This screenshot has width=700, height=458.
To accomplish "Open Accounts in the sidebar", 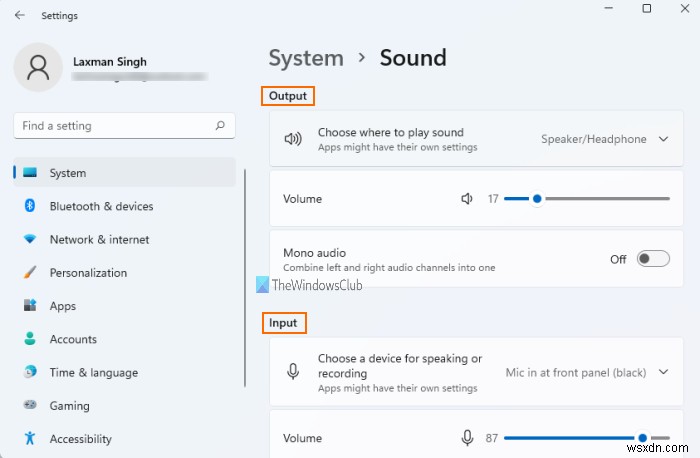I will [73, 339].
